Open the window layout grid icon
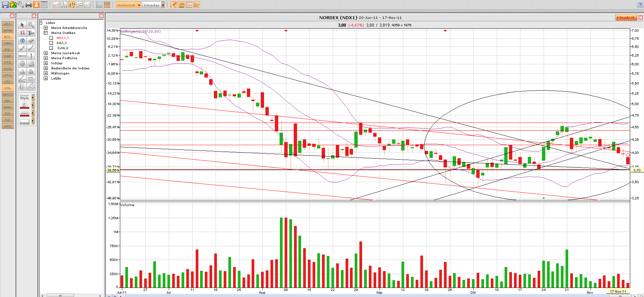 click(44, 5)
